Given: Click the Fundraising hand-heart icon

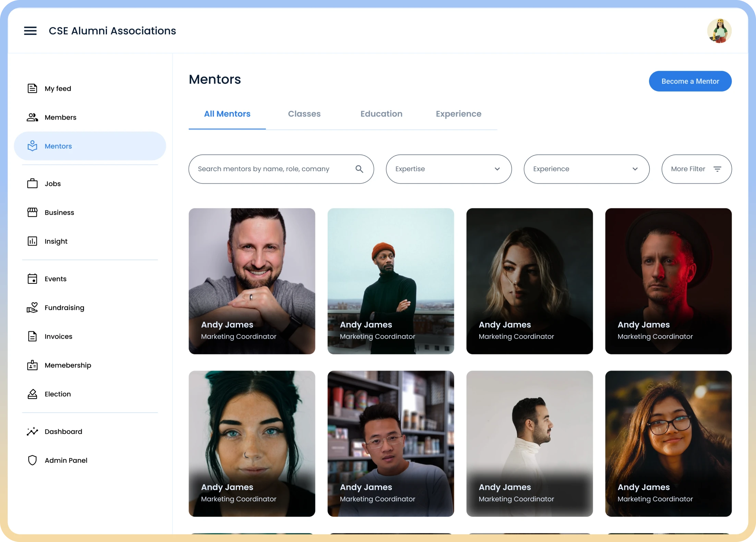Looking at the screenshot, I should (32, 308).
